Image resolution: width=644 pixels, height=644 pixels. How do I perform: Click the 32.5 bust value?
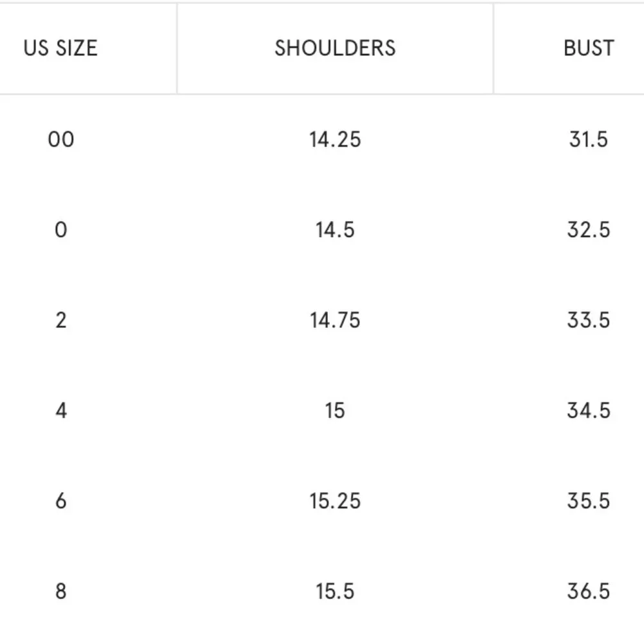(x=589, y=230)
